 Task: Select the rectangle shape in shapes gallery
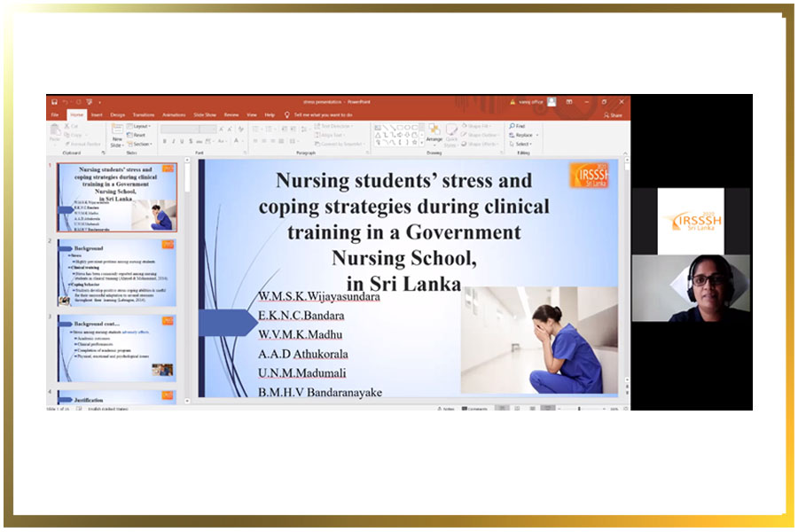click(x=400, y=128)
